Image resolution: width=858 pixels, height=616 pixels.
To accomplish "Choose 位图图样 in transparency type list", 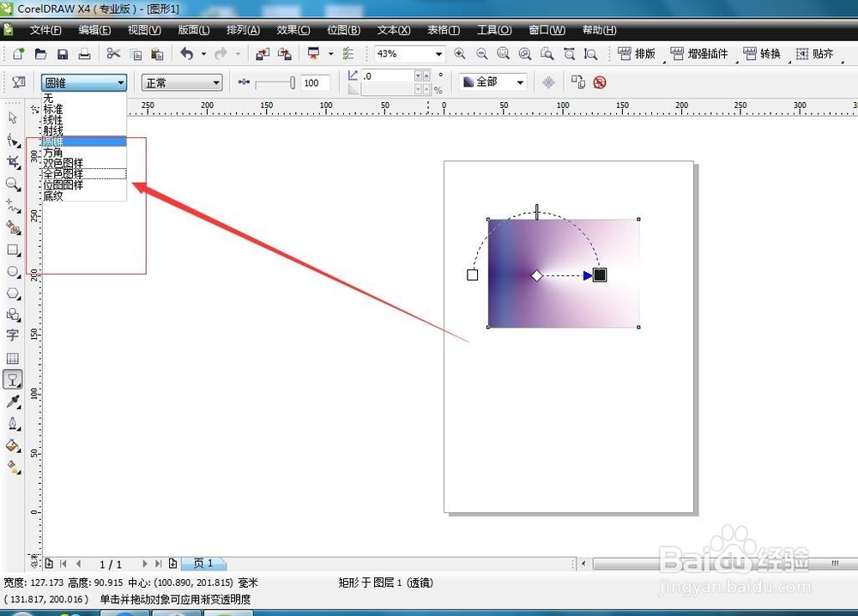I will 84,185.
